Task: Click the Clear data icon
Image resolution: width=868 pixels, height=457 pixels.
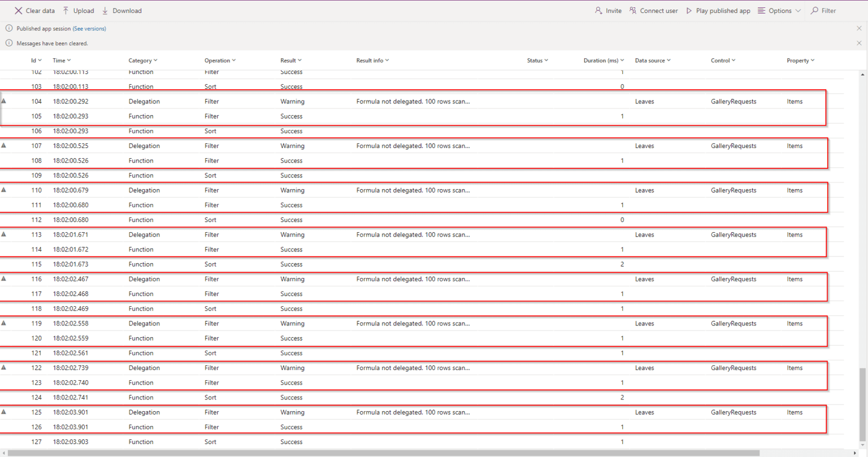Action: (19, 10)
